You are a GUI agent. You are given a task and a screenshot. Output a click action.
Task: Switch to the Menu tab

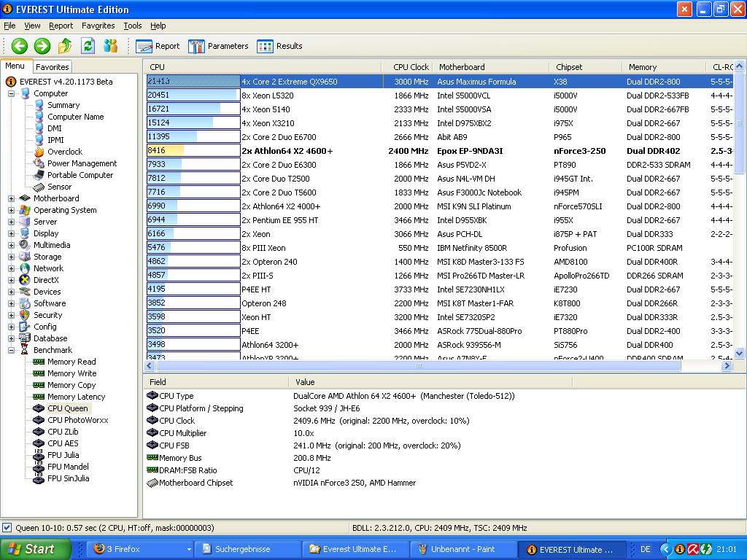[x=15, y=66]
